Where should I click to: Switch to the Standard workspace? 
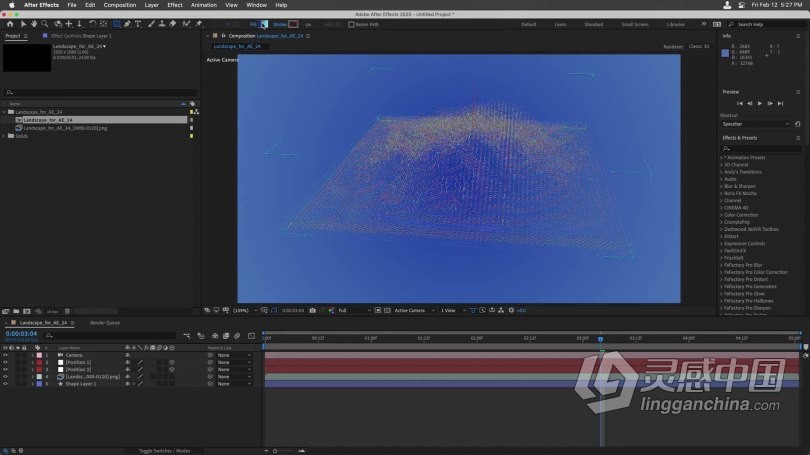[x=594, y=24]
